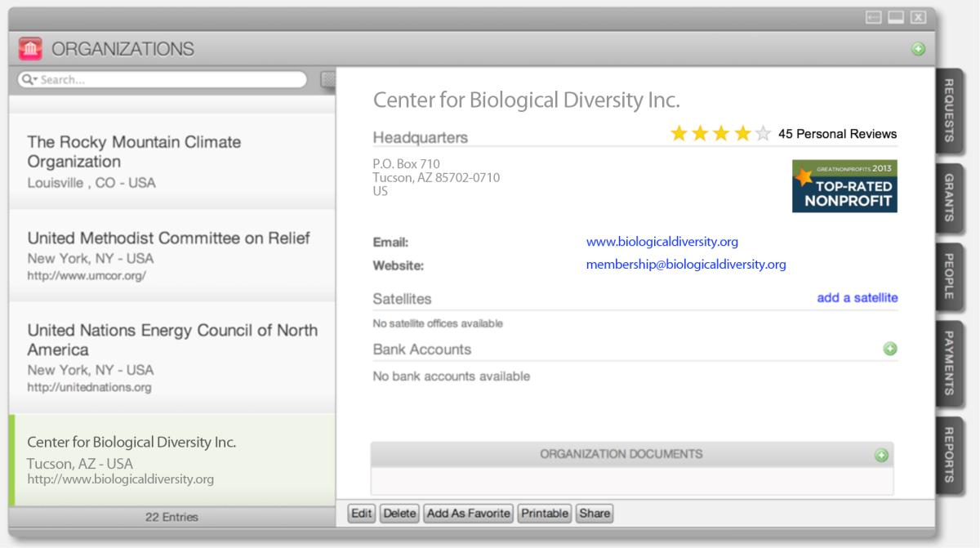Select United Nations Energy Council of North America
This screenshot has height=548, width=980.
[172, 358]
